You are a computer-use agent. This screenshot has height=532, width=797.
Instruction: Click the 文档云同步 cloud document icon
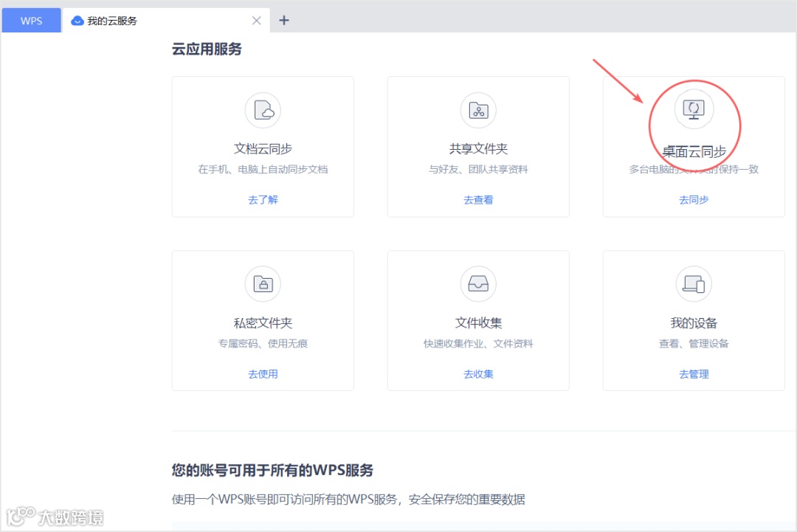point(263,110)
